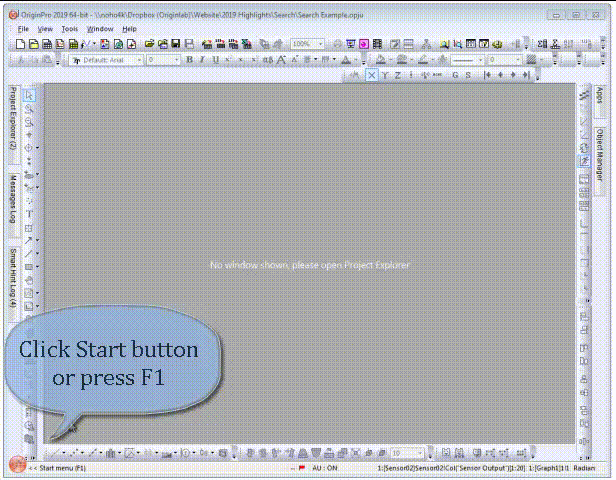Click the Line/Border Color pen icon
The height and width of the screenshot is (480, 616).
tap(423, 60)
